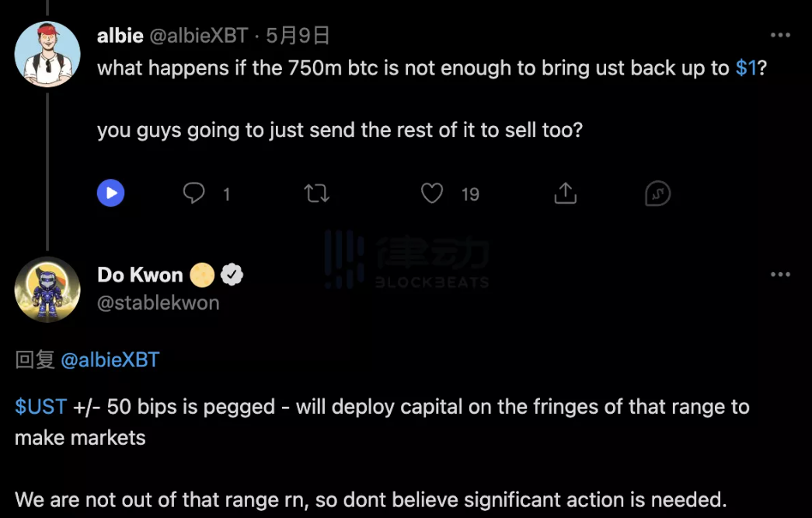Open the 5月9日 tweet timestamp
The width and height of the screenshot is (812, 518).
point(298,36)
